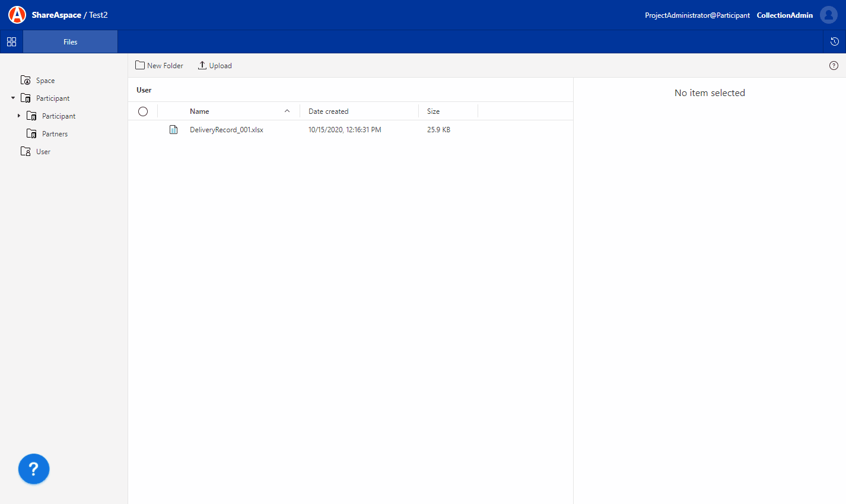Toggle the select-all circle in list header
Screen dimensions: 846x504
click(142, 111)
